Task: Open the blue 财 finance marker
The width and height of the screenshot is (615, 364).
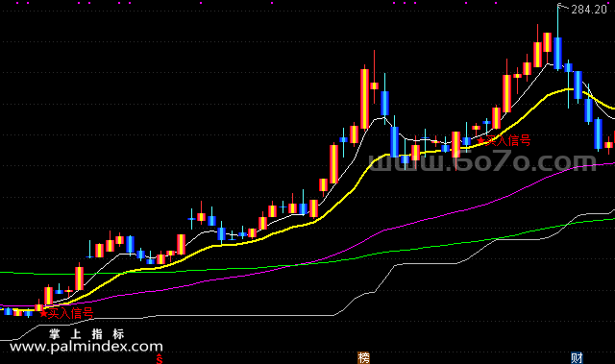Action: pos(577,358)
